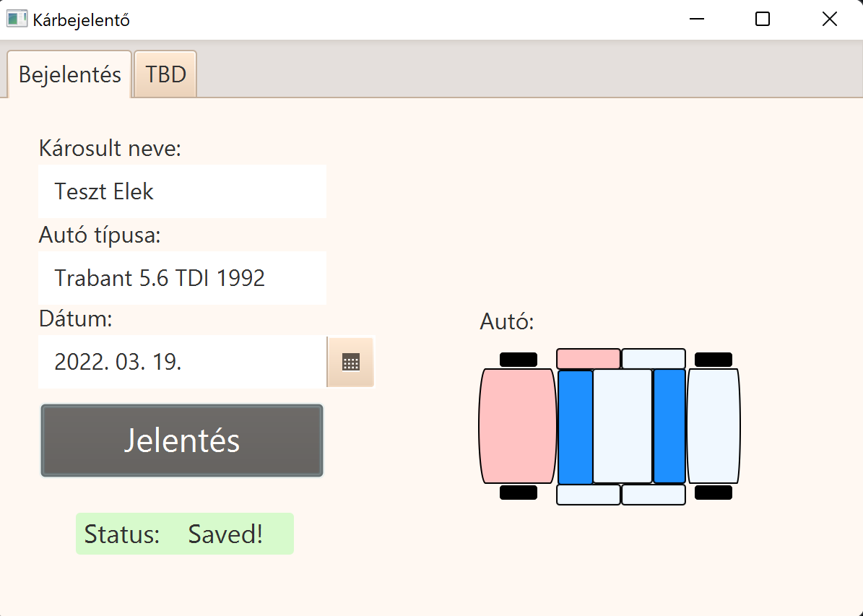Focus the Károsult neve input field
The width and height of the screenshot is (863, 616).
(182, 191)
